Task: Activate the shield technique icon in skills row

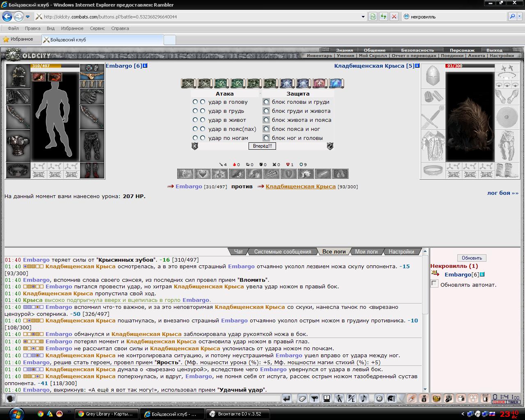Action: pos(289,173)
